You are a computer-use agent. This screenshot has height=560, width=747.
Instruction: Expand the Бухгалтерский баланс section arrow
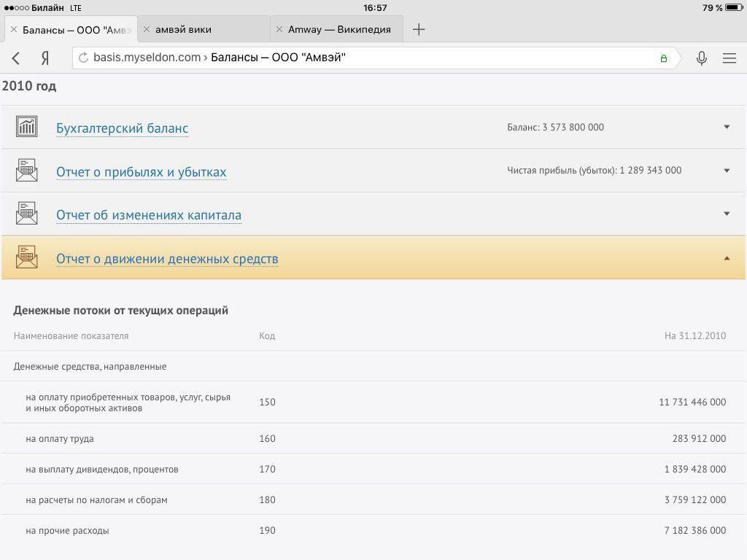click(x=726, y=127)
